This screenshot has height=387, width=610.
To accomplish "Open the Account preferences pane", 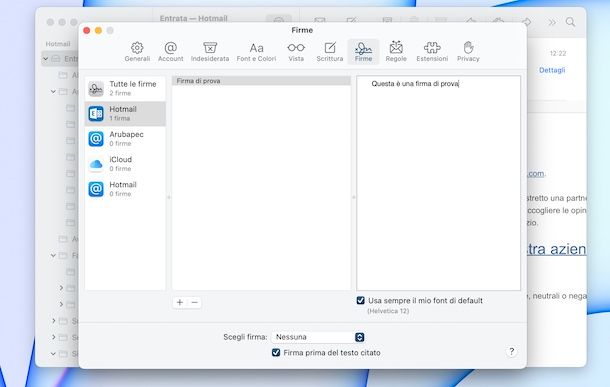I will coord(170,52).
